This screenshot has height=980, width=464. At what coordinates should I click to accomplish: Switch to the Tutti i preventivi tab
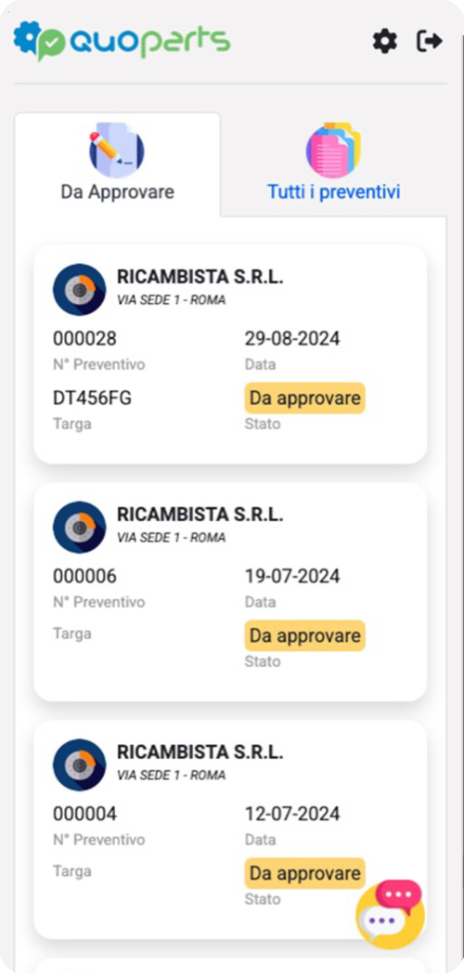tap(333, 164)
